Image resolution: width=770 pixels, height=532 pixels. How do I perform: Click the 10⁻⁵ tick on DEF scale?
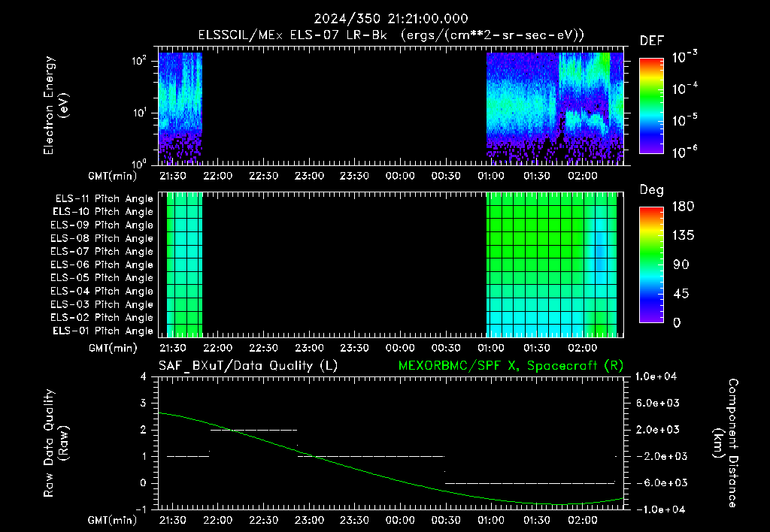(684, 119)
